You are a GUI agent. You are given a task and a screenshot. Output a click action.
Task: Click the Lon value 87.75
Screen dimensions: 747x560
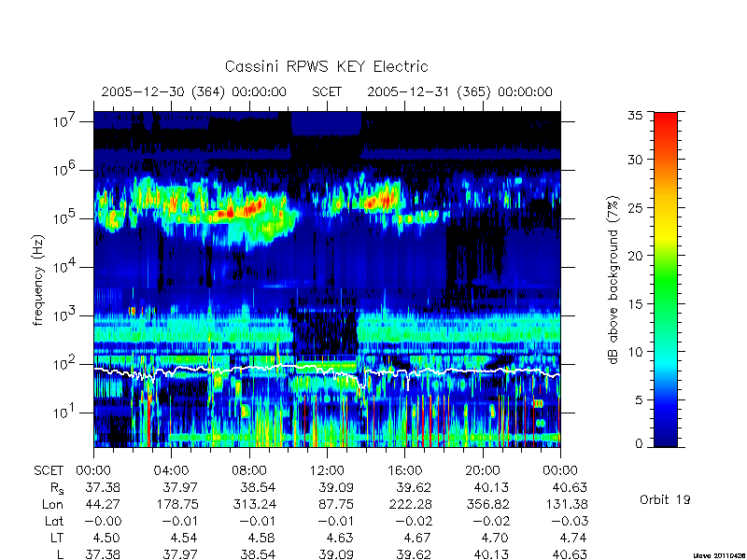336,504
